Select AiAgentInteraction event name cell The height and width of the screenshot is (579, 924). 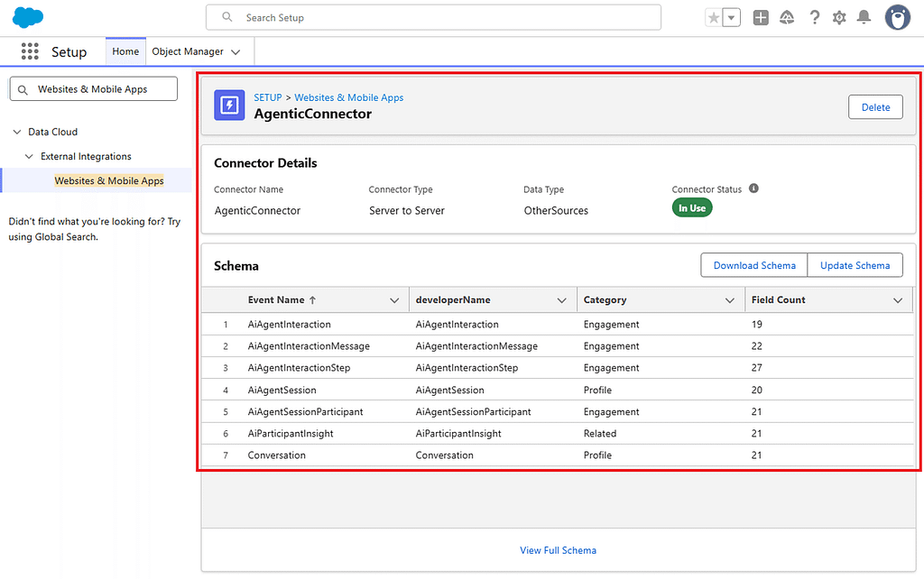click(x=289, y=325)
